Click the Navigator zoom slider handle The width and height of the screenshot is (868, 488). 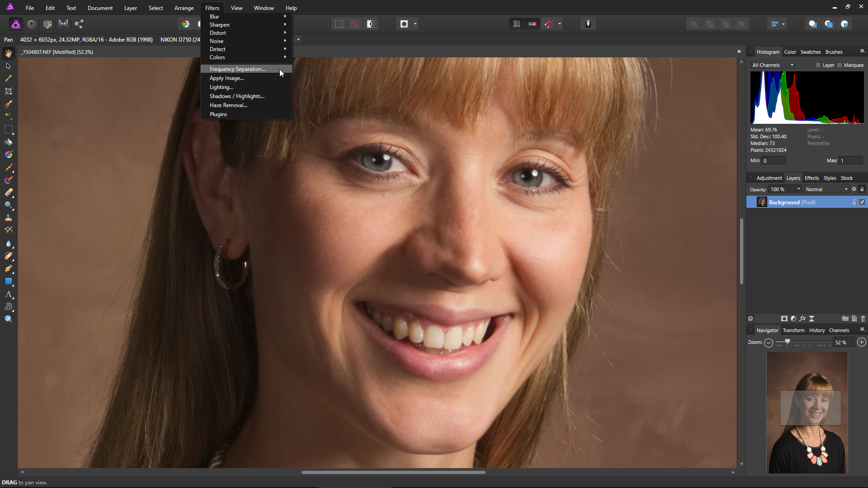coord(788,342)
